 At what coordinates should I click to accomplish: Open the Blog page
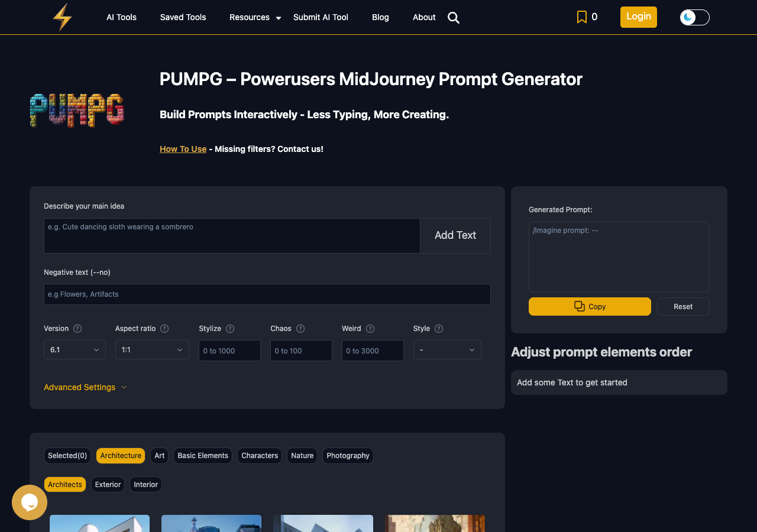pyautogui.click(x=380, y=17)
